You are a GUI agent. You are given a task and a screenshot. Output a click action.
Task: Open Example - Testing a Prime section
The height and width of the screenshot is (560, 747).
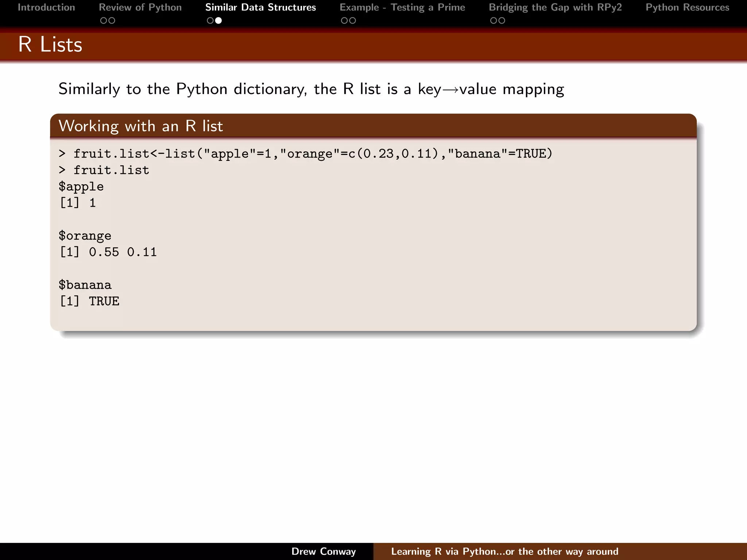click(402, 7)
